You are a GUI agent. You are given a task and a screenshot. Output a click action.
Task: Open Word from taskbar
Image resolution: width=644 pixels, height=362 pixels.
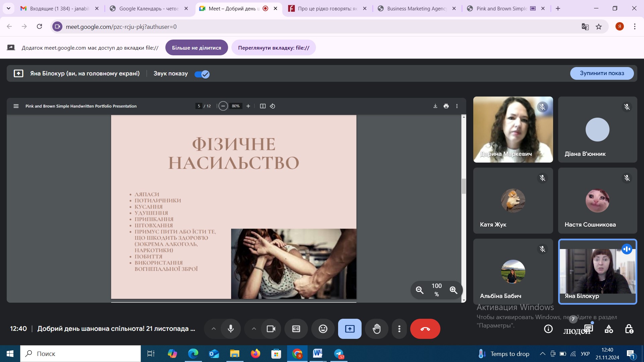pos(318,354)
